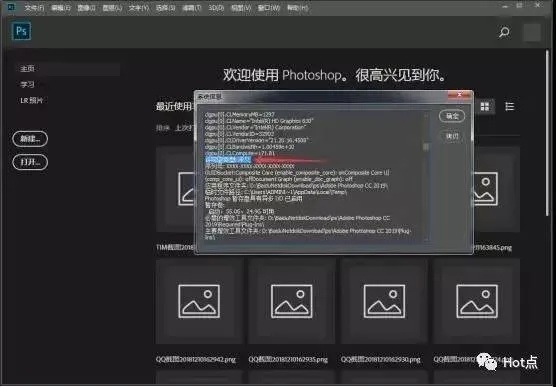Open thumbnail of file ending 163845.png

point(497,189)
